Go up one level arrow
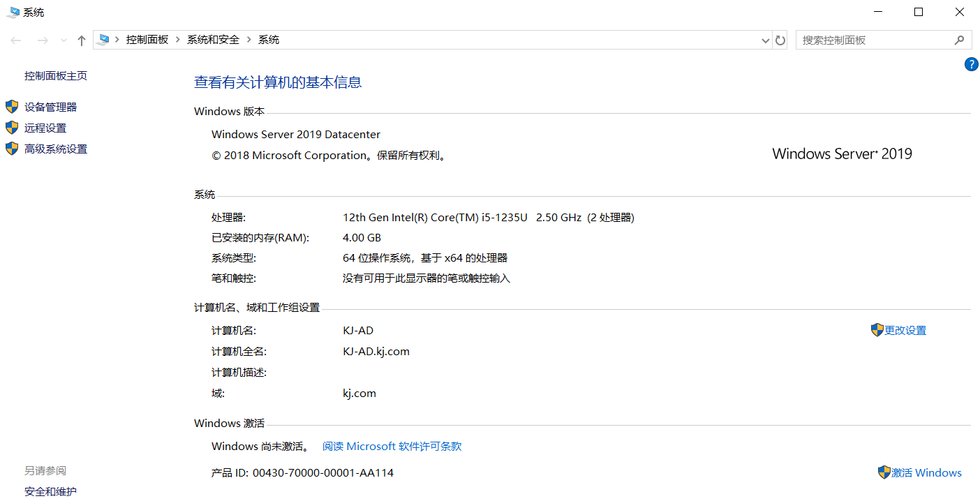Image resolution: width=980 pixels, height=501 pixels. click(81, 40)
